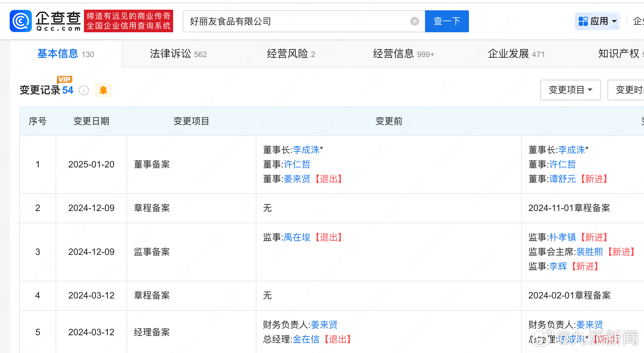644x353 pixels.
Task: Open 姜来贤 link marked 退出 in row 1
Action: 297,179
